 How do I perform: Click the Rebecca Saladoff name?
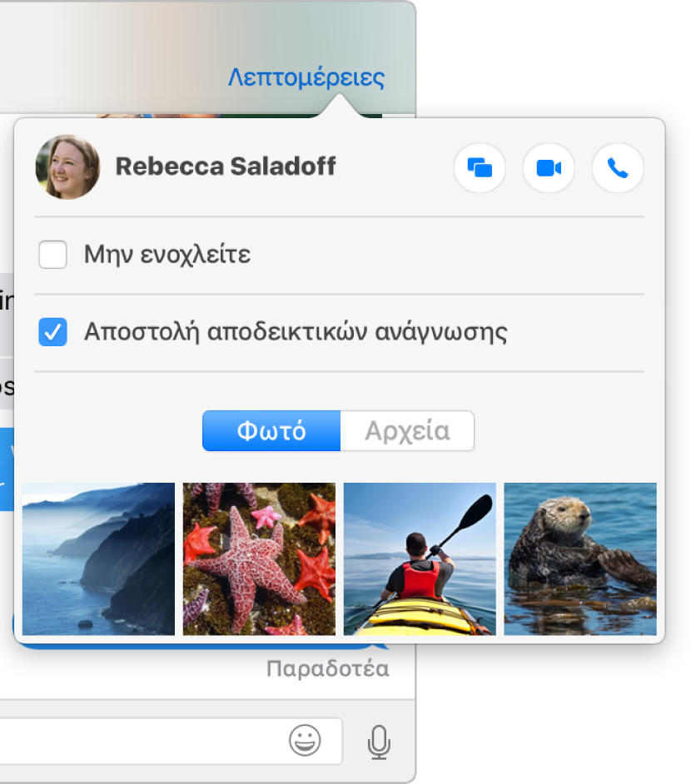226,166
